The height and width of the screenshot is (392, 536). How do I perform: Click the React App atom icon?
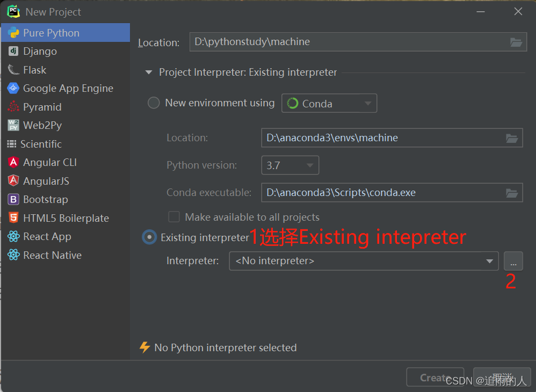tap(13, 236)
